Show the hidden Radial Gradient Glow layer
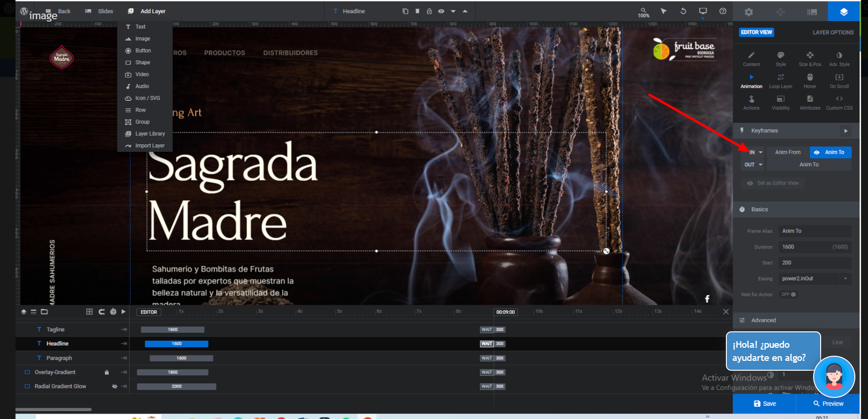The height and width of the screenshot is (419, 868). [x=114, y=387]
